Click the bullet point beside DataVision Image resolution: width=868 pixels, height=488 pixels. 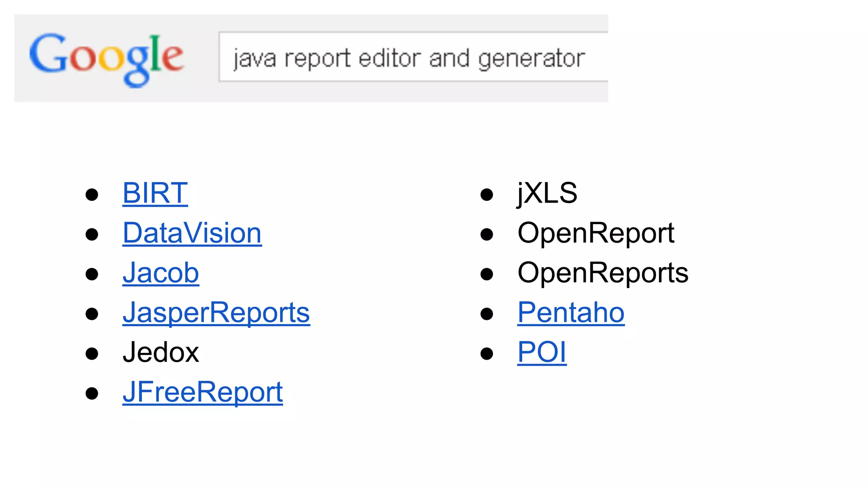pos(92,234)
